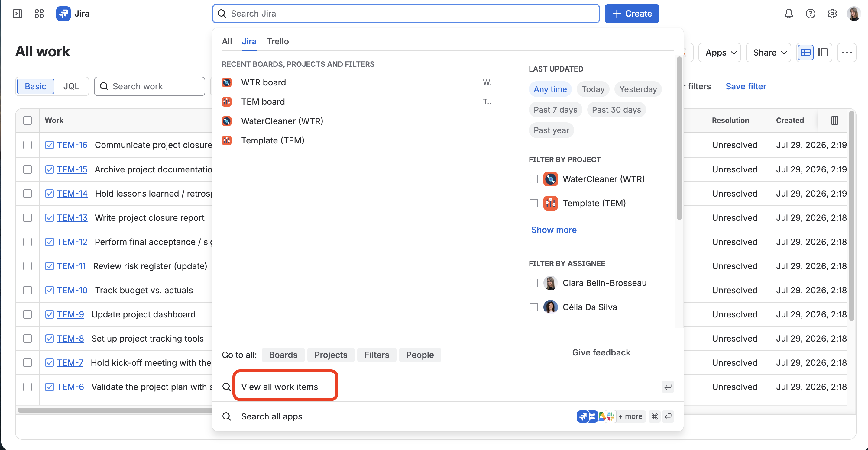Open the app switcher grid icon
868x450 pixels.
coord(39,14)
